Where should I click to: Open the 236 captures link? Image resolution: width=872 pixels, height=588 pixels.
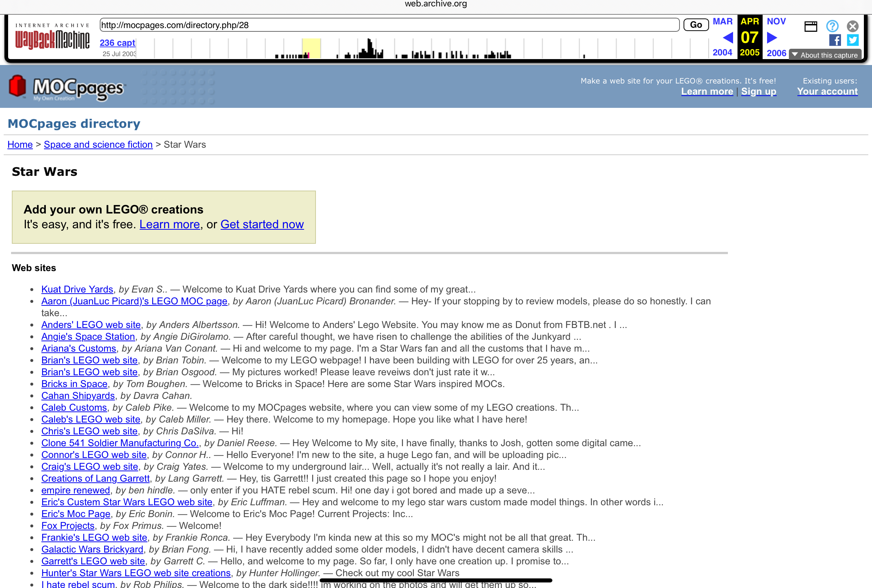pyautogui.click(x=117, y=43)
